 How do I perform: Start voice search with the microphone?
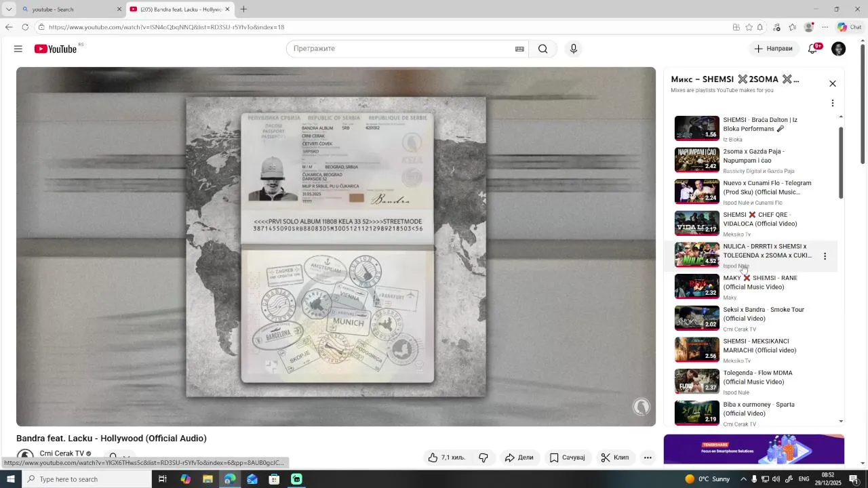(x=574, y=49)
